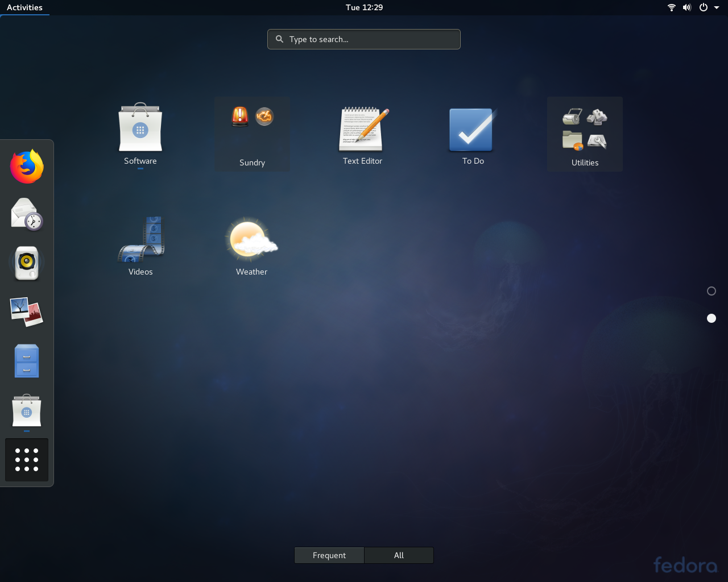Open Firefox from the dash
The image size is (728, 582).
coord(27,167)
